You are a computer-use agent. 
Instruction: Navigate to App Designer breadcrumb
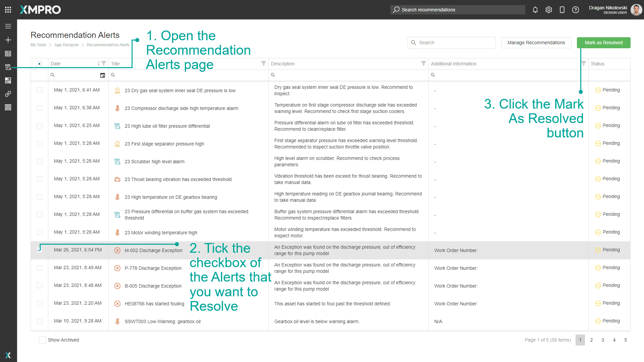[66, 45]
